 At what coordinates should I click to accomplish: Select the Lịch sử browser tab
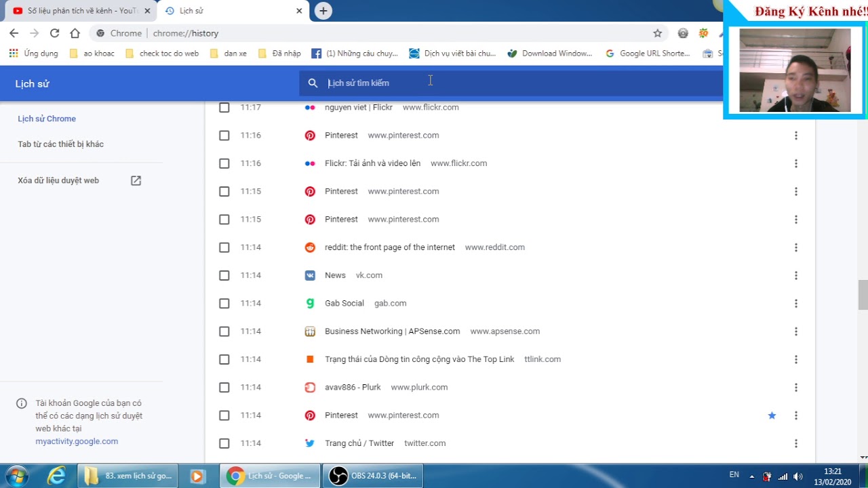(x=233, y=11)
